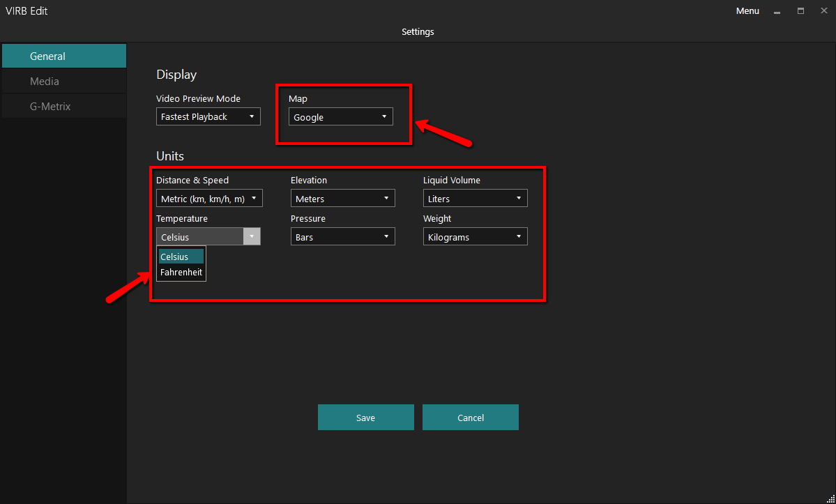The width and height of the screenshot is (836, 504).
Task: Maximize the VIRB Edit window
Action: pos(800,11)
